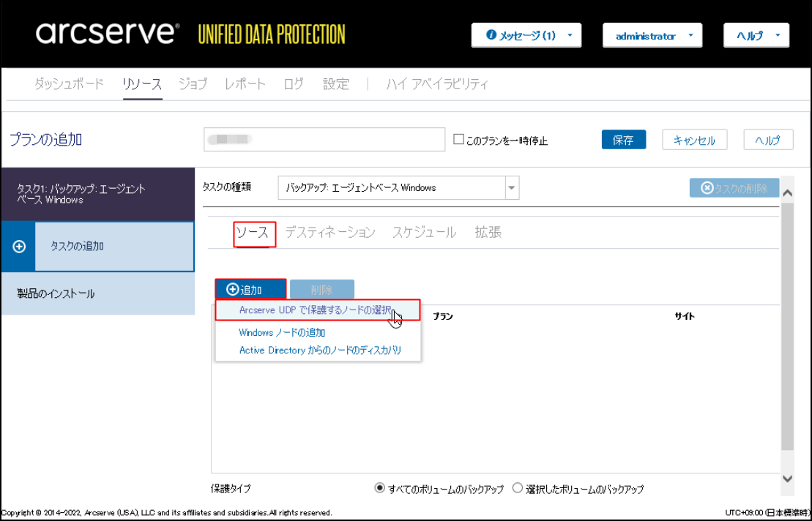Switch to the ジョブ tab
Screen dimensions: 812x521
(x=193, y=84)
